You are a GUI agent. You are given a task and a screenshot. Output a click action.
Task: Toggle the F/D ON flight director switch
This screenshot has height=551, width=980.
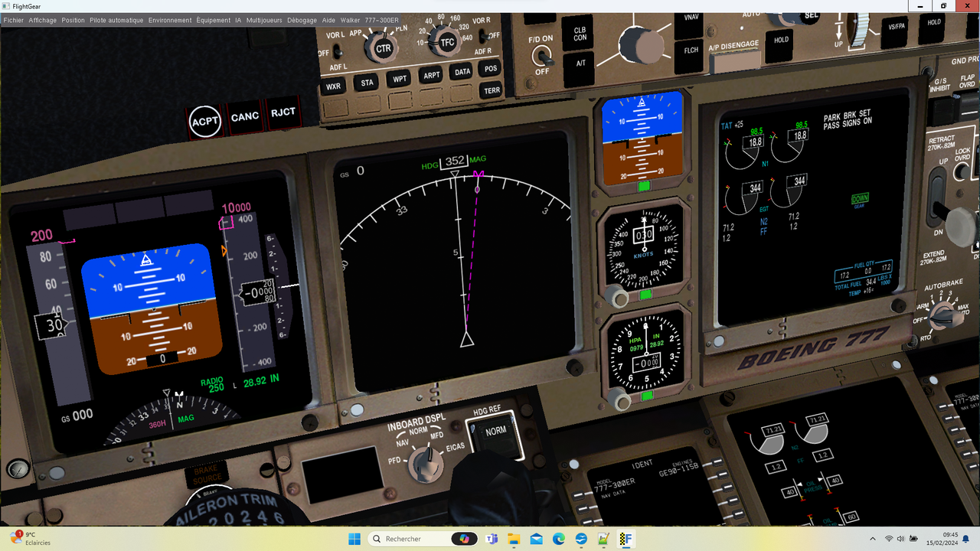pos(544,55)
